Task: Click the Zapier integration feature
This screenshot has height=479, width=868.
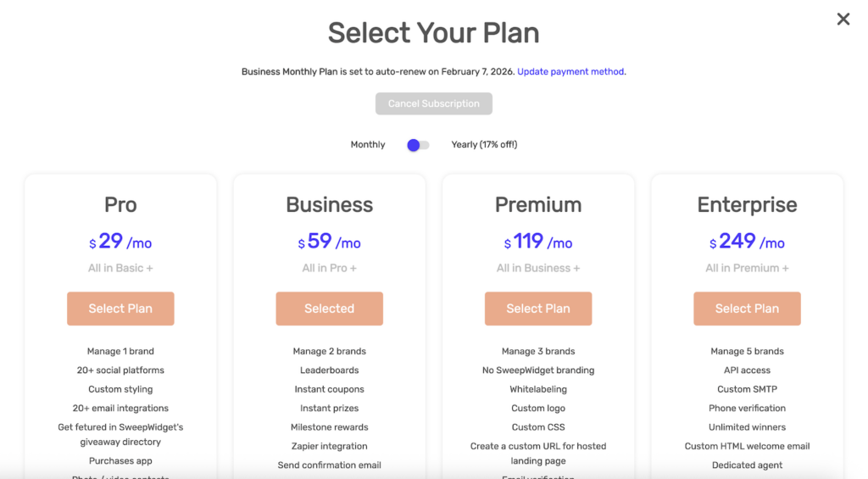Action: (x=329, y=446)
